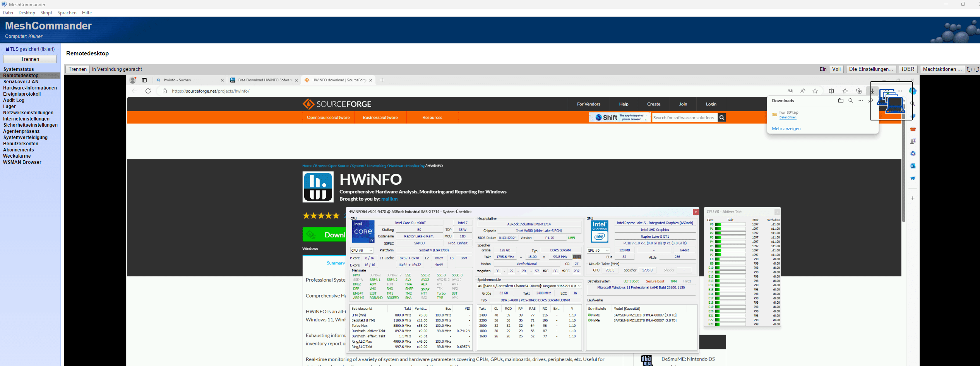Click Trennen button in remote desktop toolbar
This screenshot has width=980, height=366.
(78, 69)
